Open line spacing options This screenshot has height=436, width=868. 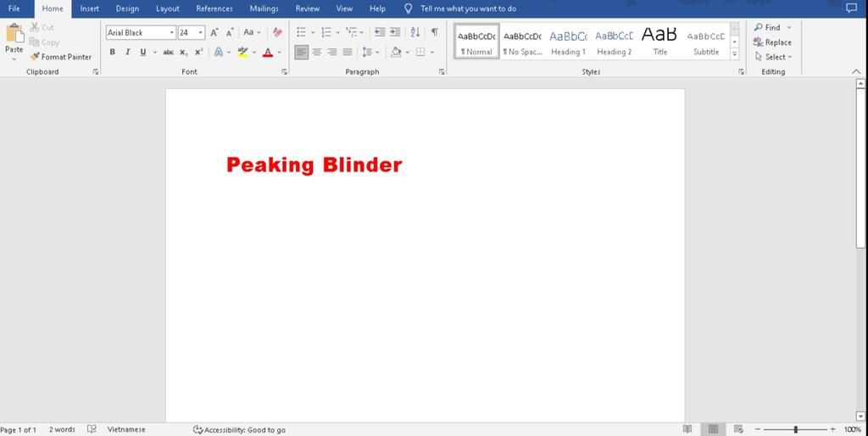(366, 52)
